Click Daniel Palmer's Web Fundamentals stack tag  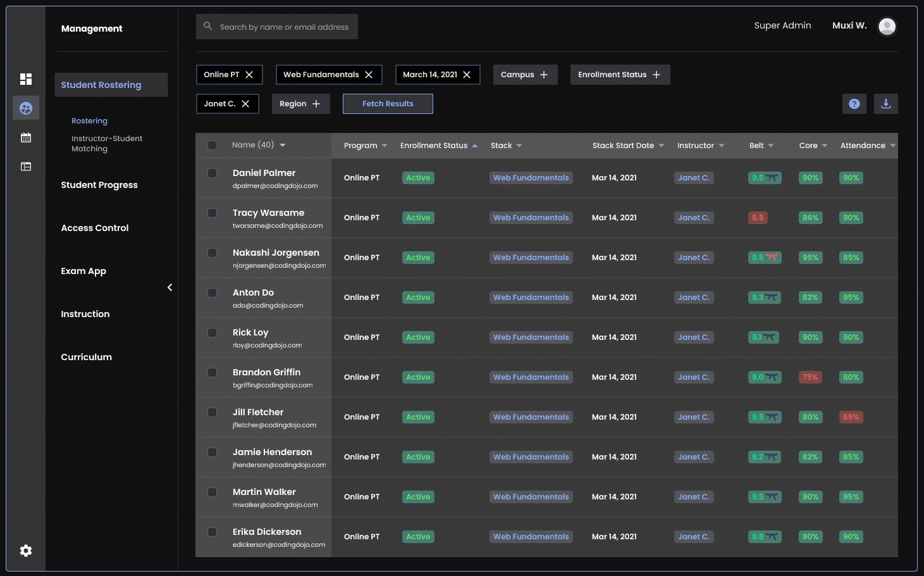click(531, 178)
